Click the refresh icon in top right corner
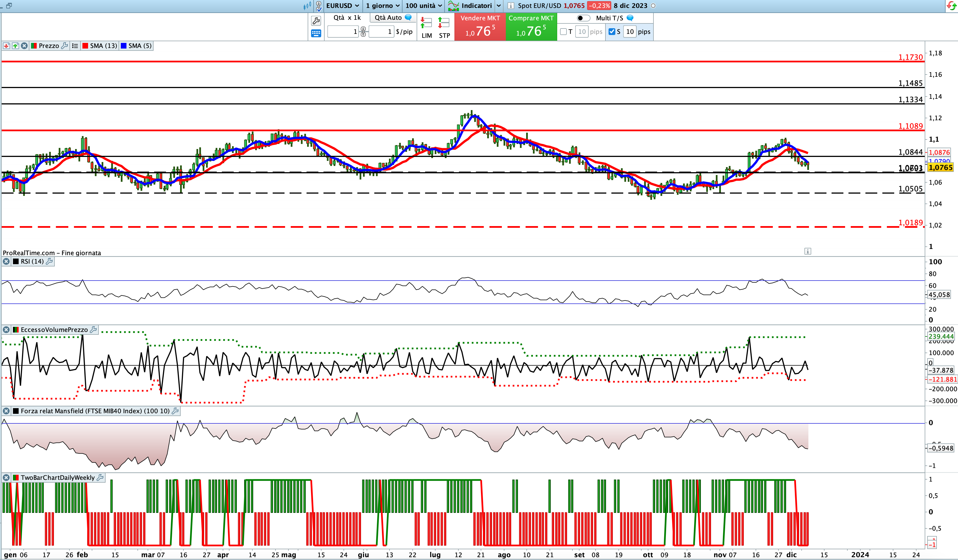958x560 pixels. [x=952, y=6]
